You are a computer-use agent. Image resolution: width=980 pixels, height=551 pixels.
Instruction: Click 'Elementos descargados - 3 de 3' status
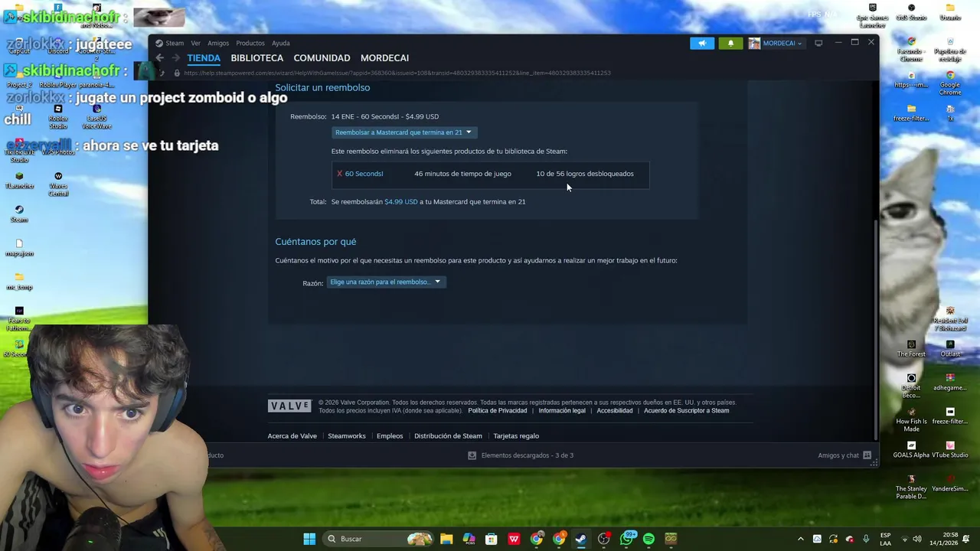click(x=528, y=455)
